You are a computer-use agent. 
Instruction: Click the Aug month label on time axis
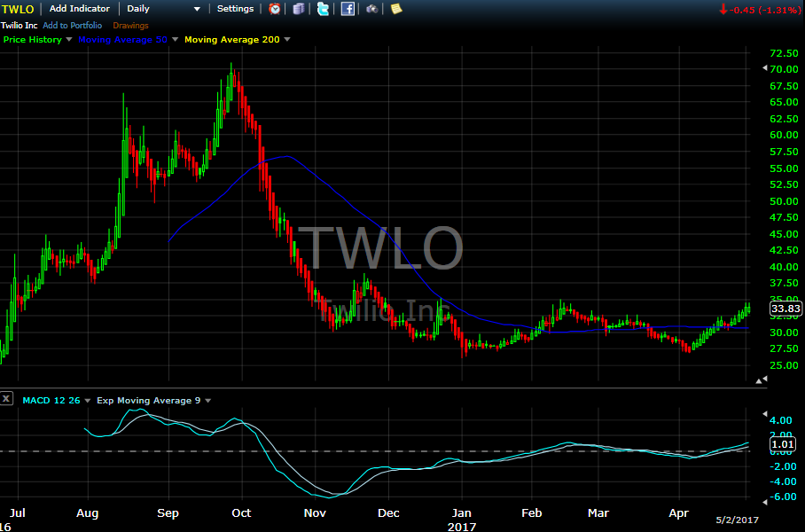coord(87,513)
